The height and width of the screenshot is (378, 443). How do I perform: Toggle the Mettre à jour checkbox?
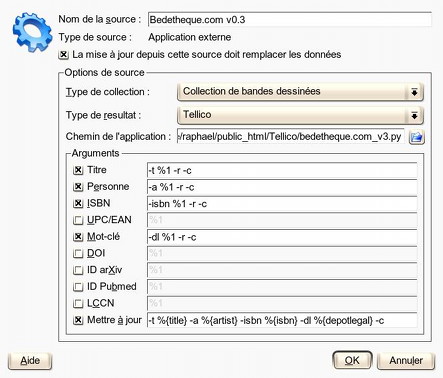tap(78, 320)
